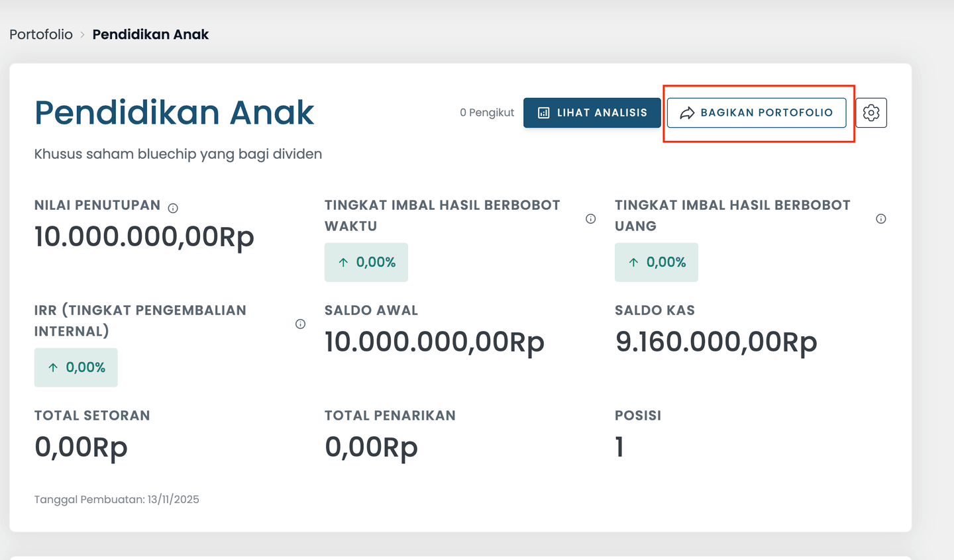
Task: Click the Pendidikan Anak portfolio heading
Action: (x=174, y=113)
